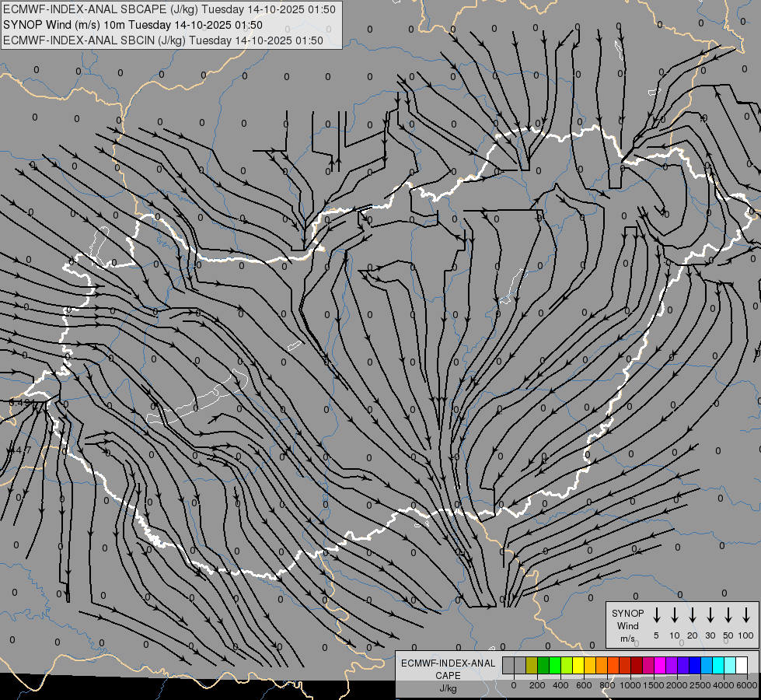
Task: Click the white swatch in the CAPE legend
Action: coord(741,665)
